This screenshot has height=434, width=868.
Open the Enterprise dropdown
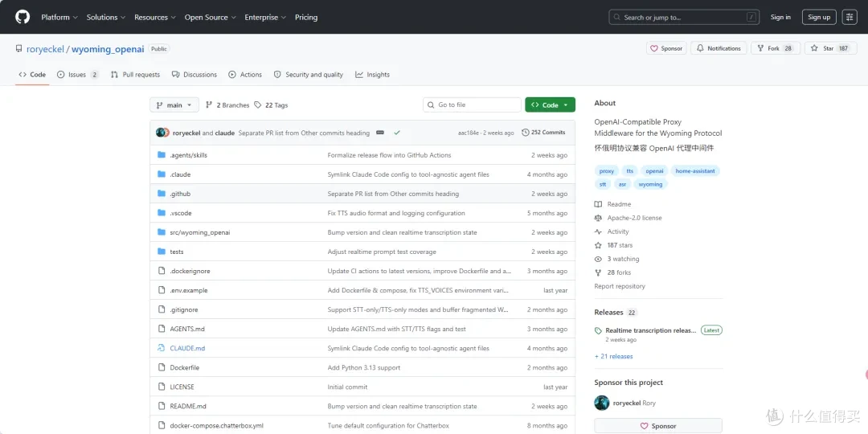pyautogui.click(x=265, y=17)
